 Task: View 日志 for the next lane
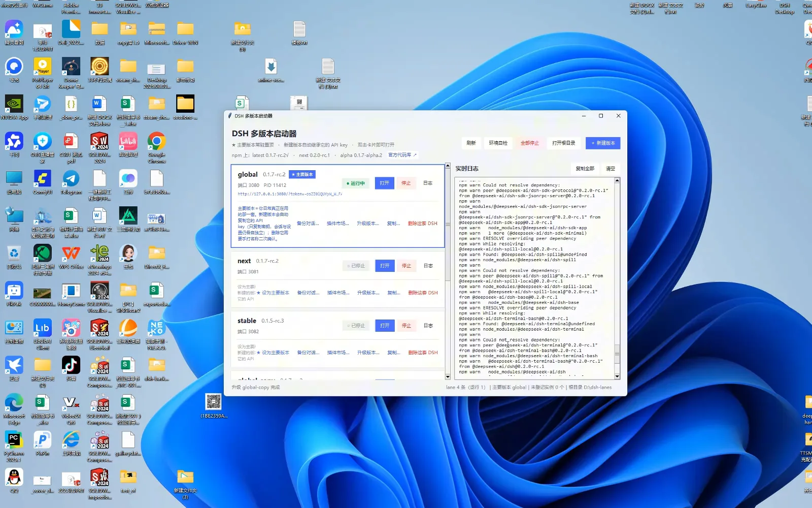428,266
